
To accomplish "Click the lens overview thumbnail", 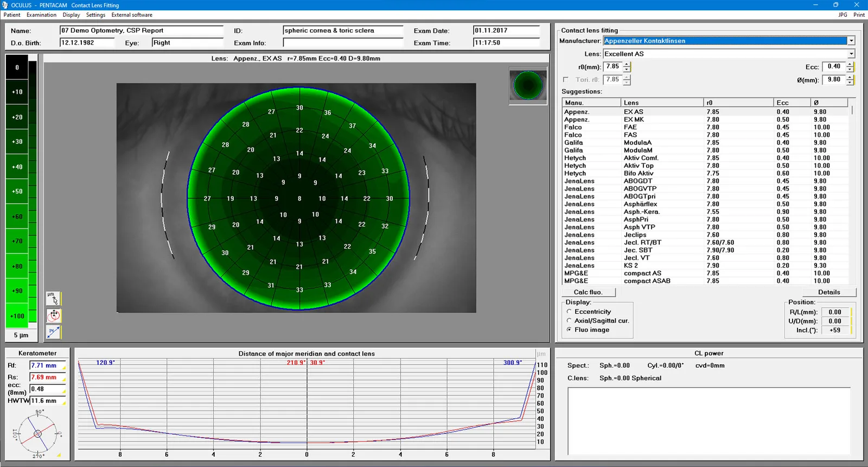I will pos(528,85).
